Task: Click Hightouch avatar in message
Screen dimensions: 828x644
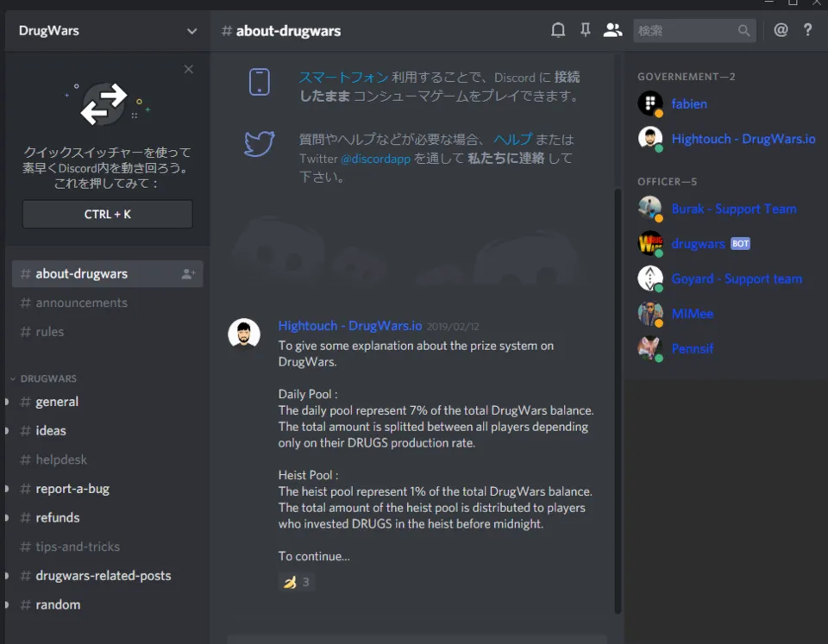Action: 244,334
